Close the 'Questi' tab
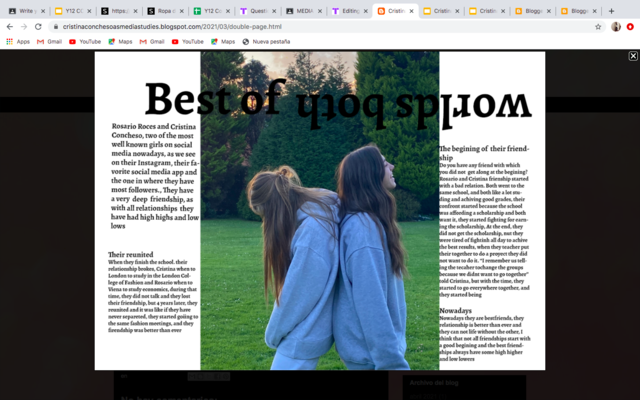The height and width of the screenshot is (400, 640). 274,11
